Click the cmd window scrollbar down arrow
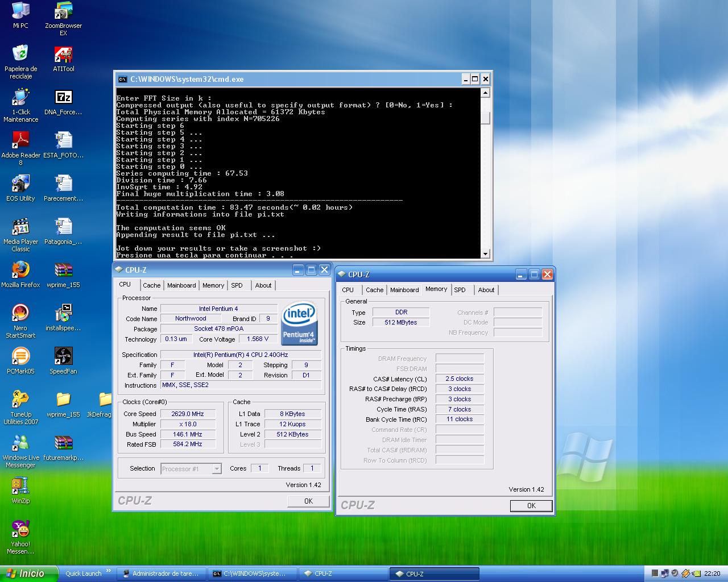 pyautogui.click(x=485, y=254)
